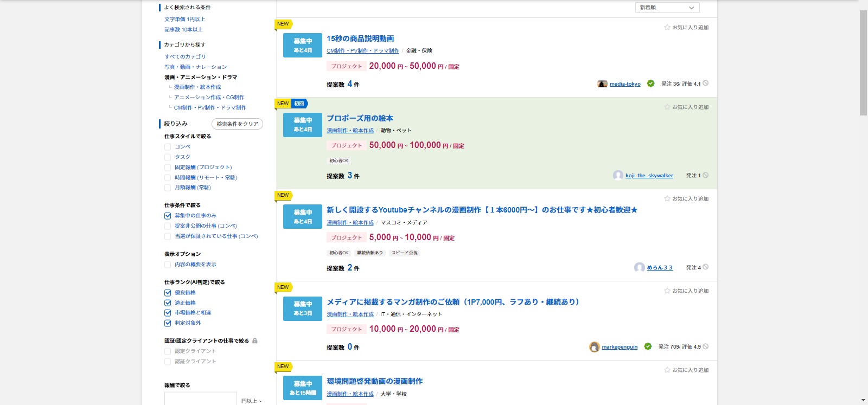Toggle 当選が保証されている仕事(コンペ) checkbox

(168, 236)
